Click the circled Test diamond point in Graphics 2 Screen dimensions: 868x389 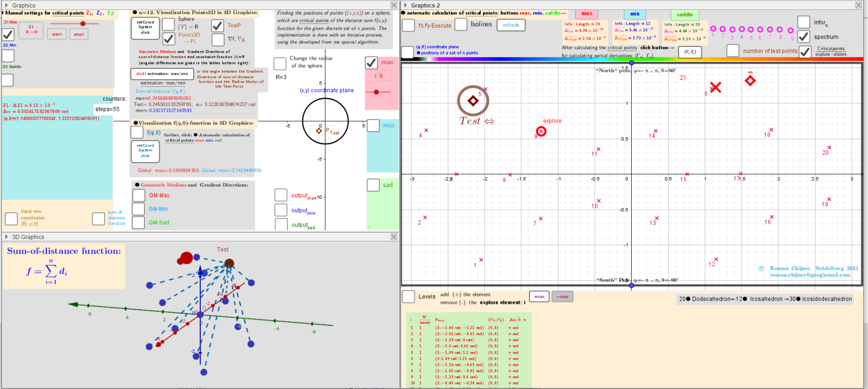pyautogui.click(x=473, y=100)
